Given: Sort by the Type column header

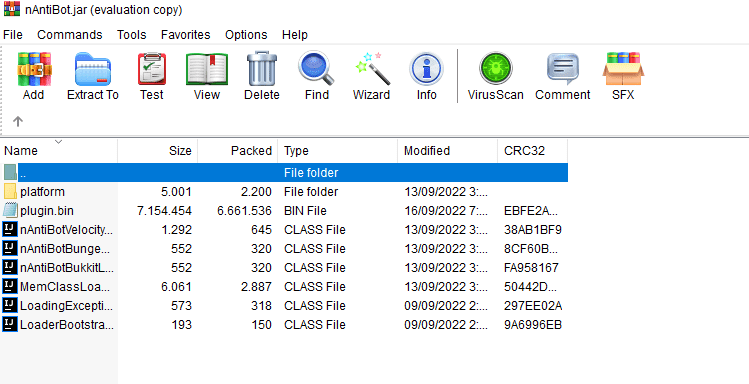Looking at the screenshot, I should pos(338,151).
